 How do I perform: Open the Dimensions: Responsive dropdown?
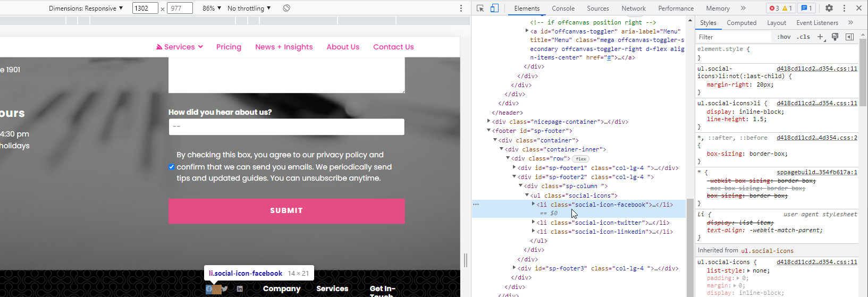coord(86,8)
